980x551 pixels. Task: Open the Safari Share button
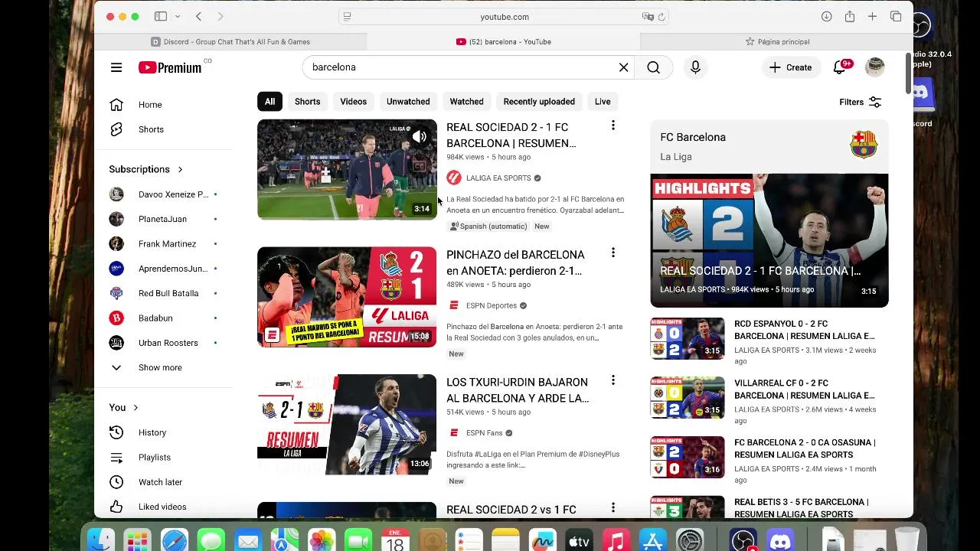tap(850, 17)
